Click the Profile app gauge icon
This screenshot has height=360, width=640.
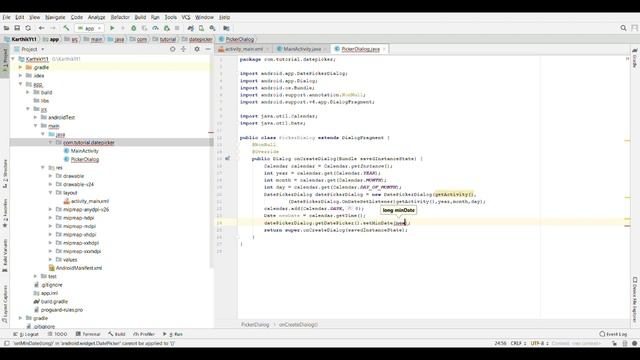pos(156,28)
